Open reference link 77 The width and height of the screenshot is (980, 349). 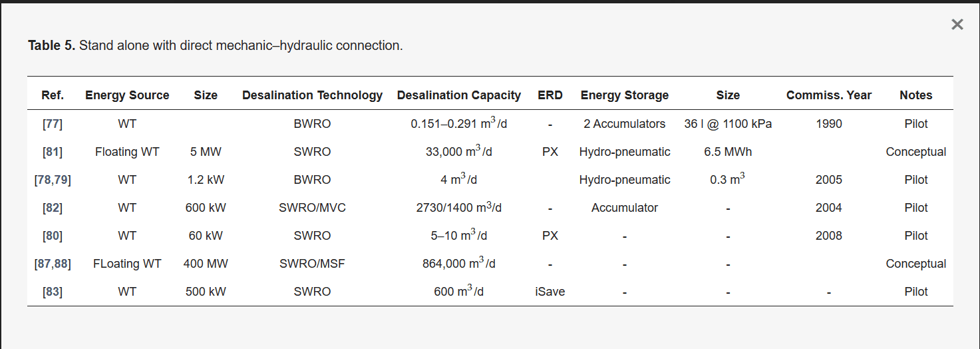click(53, 124)
